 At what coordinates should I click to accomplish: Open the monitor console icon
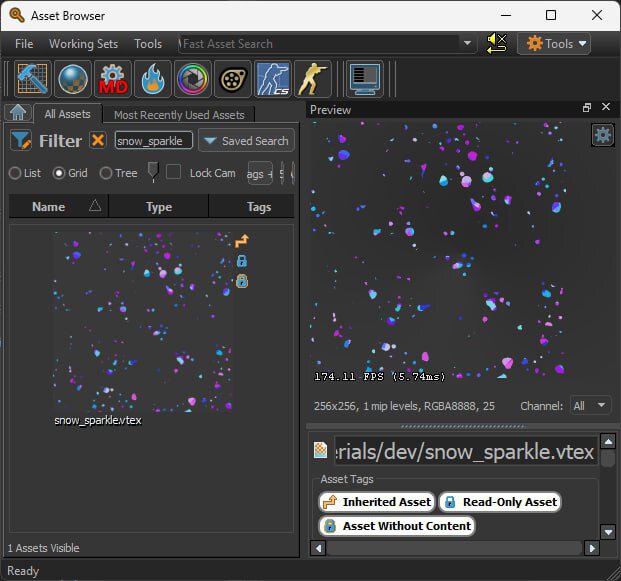(x=364, y=79)
